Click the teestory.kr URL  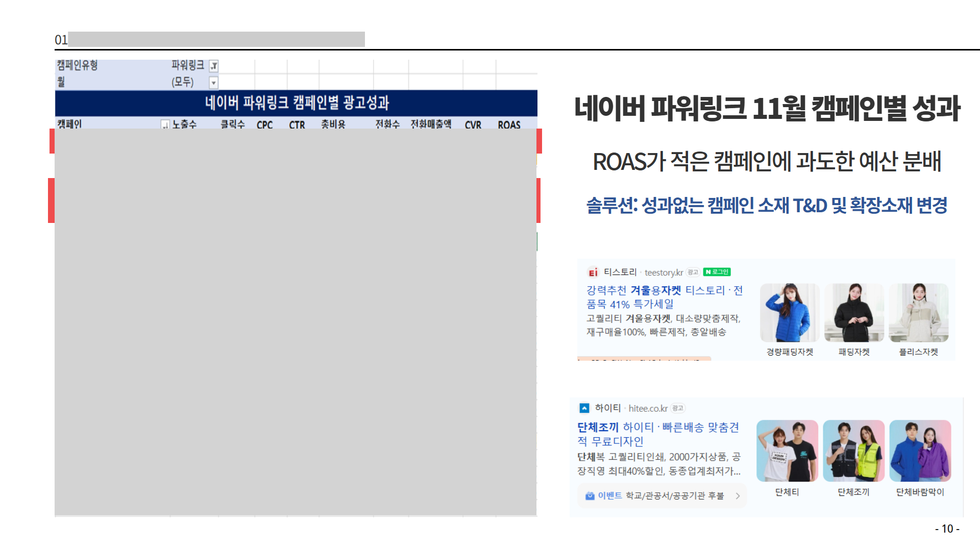pyautogui.click(x=664, y=272)
